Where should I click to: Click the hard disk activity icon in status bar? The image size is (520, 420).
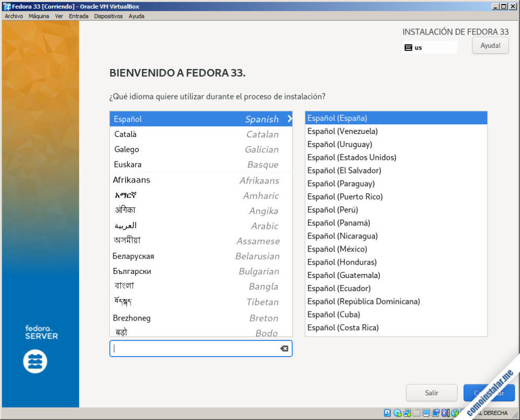(x=387, y=412)
